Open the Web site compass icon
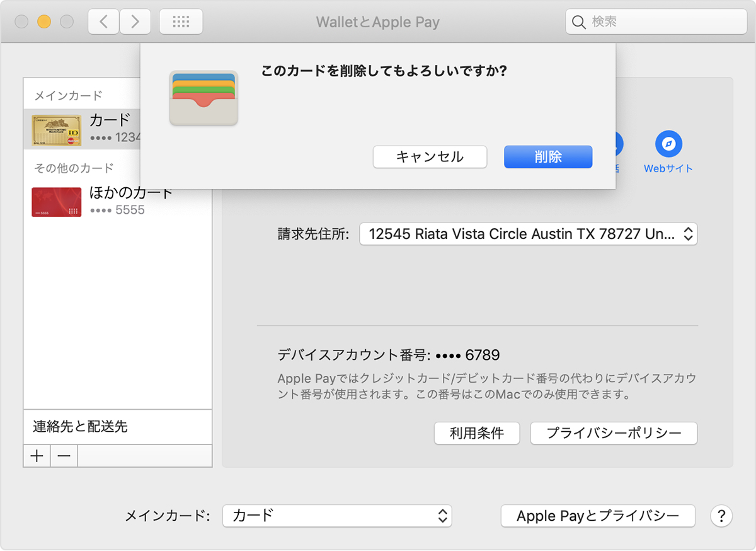756x551 pixels. click(668, 144)
